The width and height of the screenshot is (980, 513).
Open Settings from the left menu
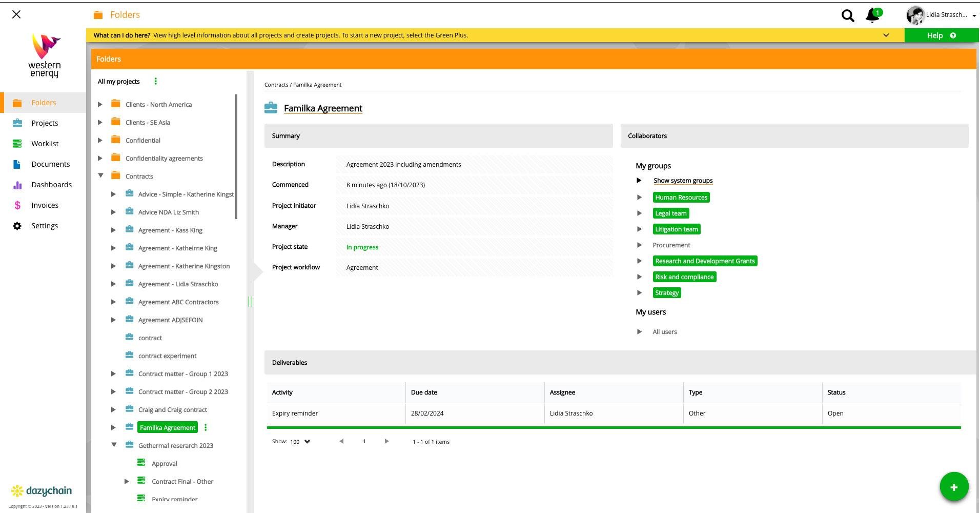[44, 226]
